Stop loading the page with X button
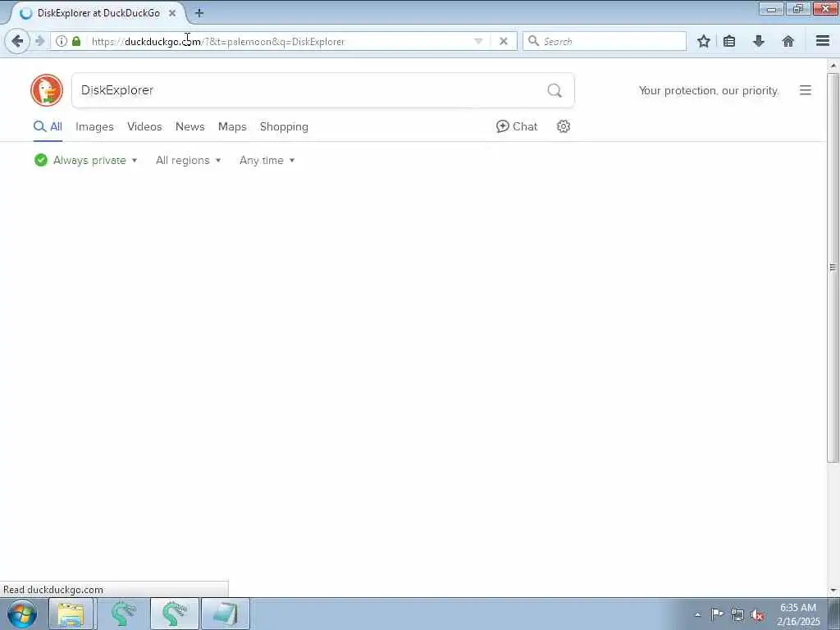The image size is (840, 630). (x=504, y=41)
